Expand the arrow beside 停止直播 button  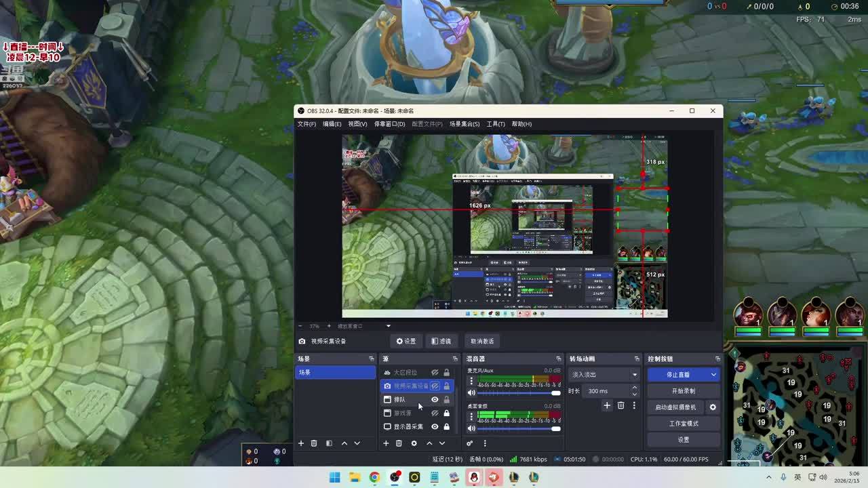713,375
